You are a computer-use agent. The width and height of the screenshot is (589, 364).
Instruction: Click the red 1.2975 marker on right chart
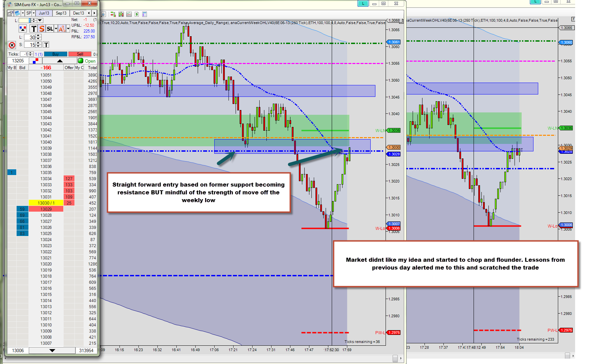[566, 330]
